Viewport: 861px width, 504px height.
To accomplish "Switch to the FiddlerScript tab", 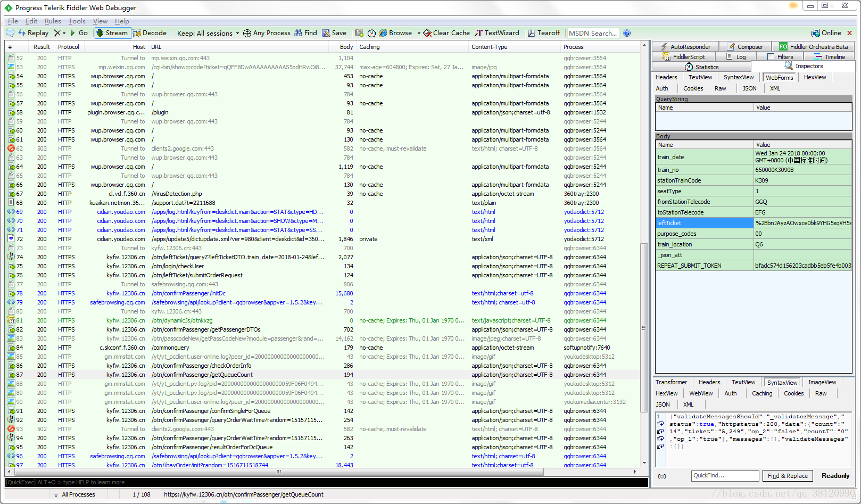I will pyautogui.click(x=684, y=57).
